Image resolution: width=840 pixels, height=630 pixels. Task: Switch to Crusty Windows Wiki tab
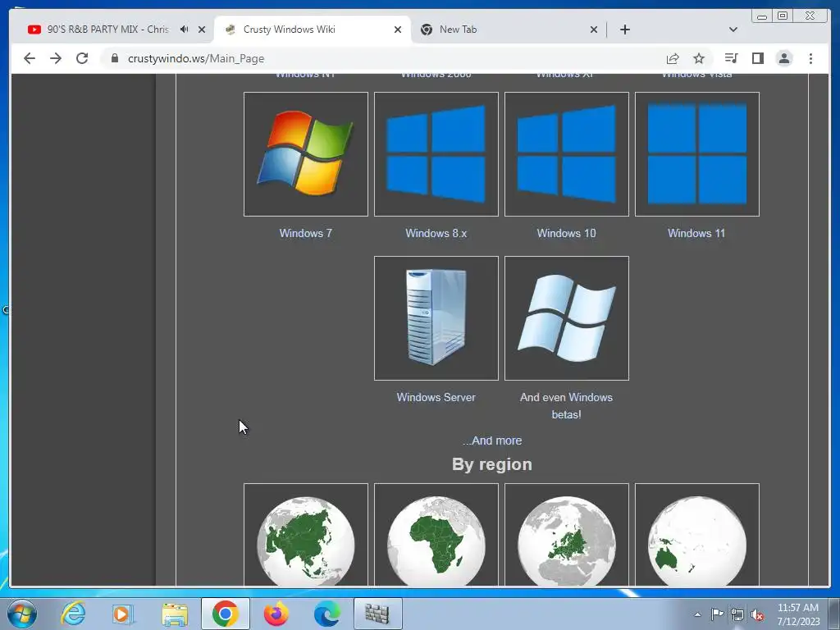point(313,30)
